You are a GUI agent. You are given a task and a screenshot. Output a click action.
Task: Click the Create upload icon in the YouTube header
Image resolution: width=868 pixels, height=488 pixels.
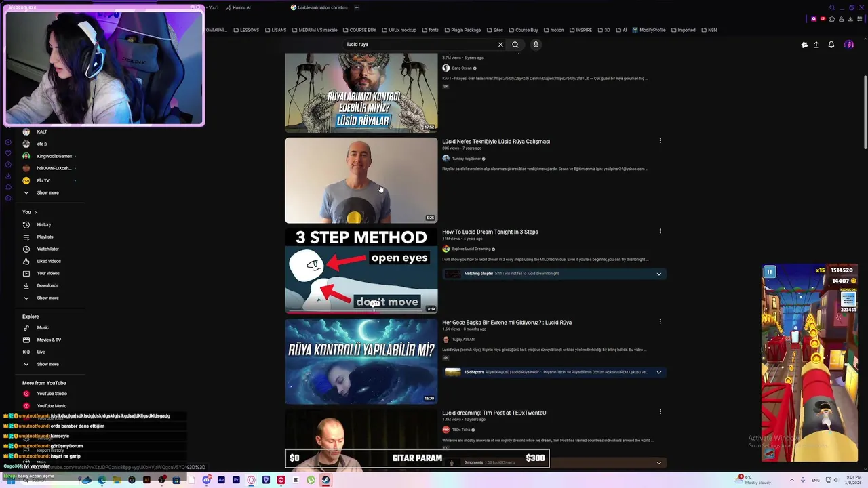click(x=816, y=45)
